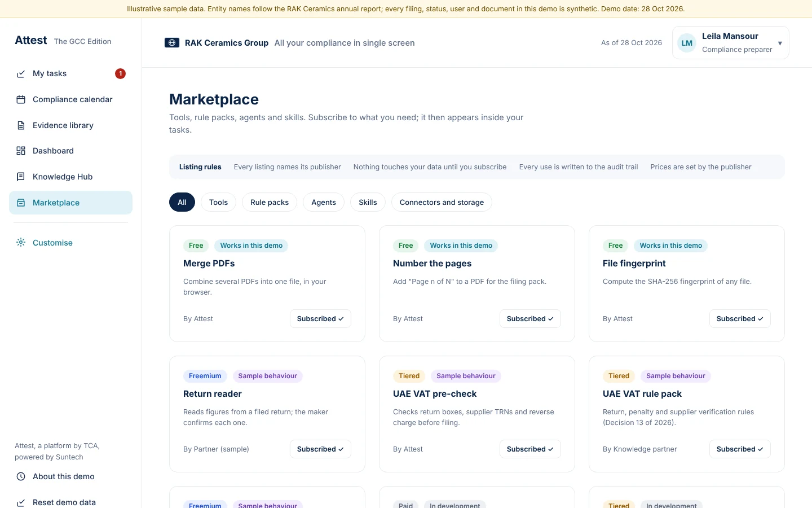This screenshot has width=812, height=508.
Task: Click the Knowledge Hub book icon
Action: (x=21, y=177)
